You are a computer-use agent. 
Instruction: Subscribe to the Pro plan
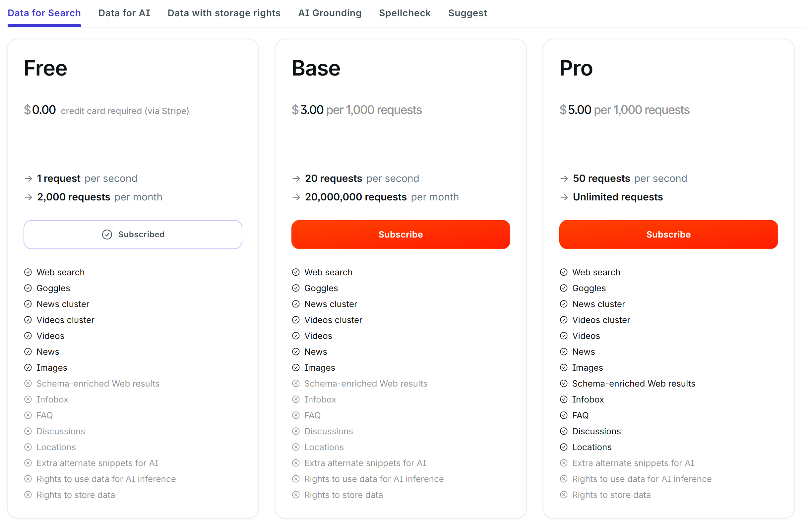point(668,235)
